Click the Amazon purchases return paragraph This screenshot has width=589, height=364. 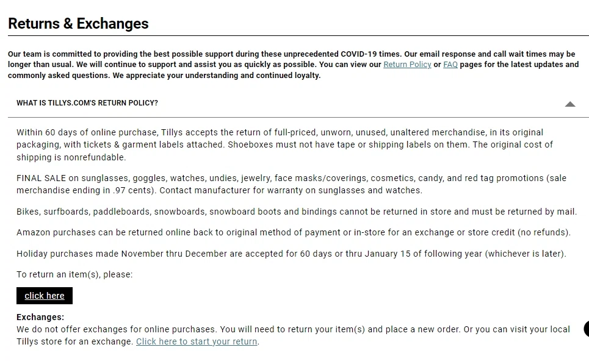[293, 232]
